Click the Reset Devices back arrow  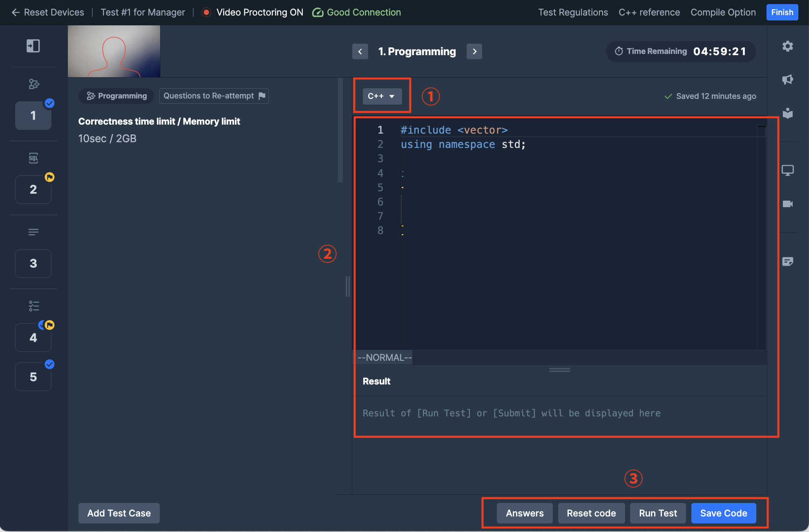[x=16, y=12]
